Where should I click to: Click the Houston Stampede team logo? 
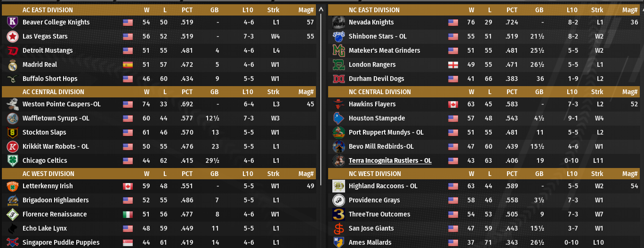point(338,118)
